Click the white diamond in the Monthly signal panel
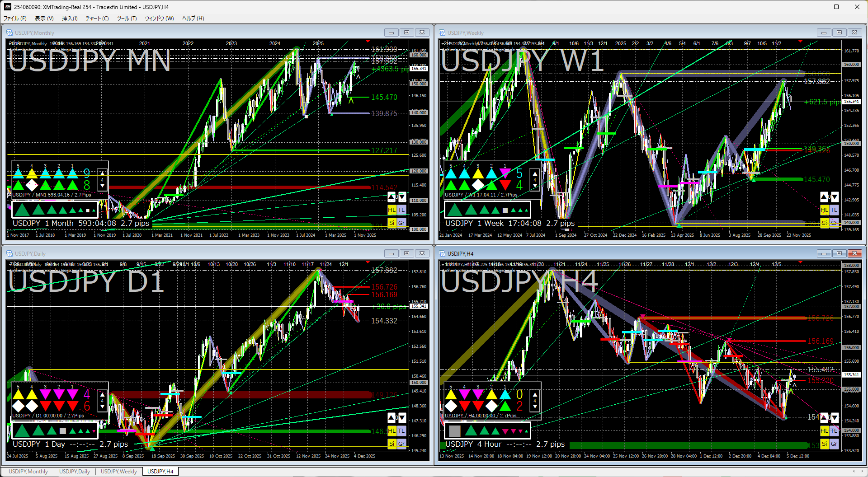This screenshot has width=868, height=477. pos(32,185)
